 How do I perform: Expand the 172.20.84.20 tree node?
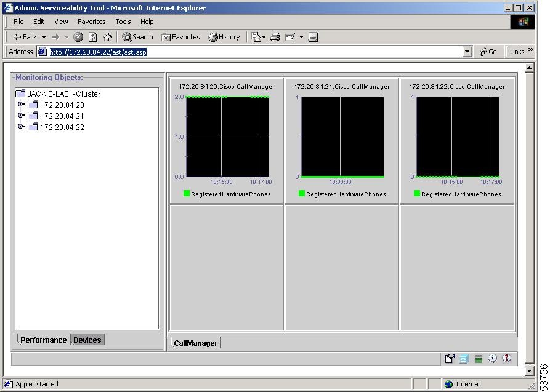click(x=21, y=104)
